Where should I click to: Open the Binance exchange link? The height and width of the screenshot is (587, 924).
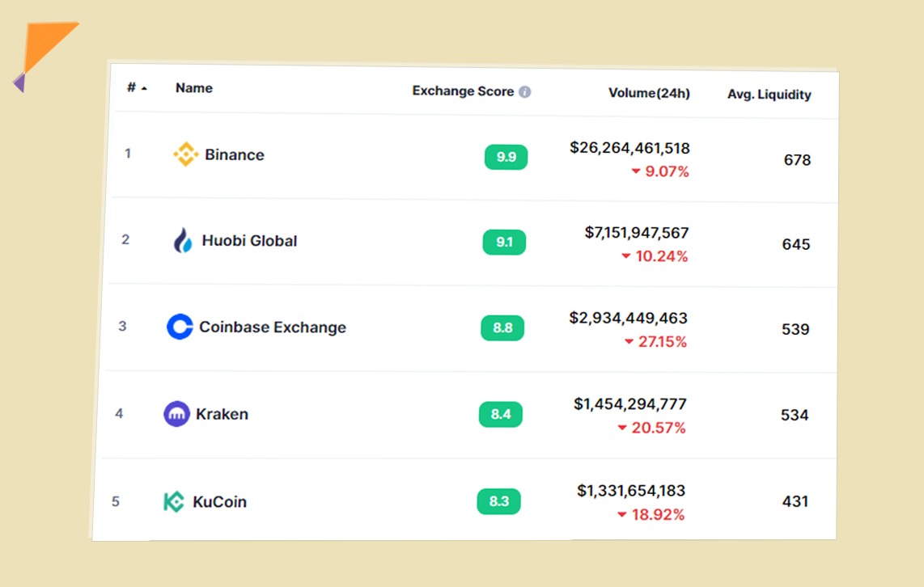(235, 155)
